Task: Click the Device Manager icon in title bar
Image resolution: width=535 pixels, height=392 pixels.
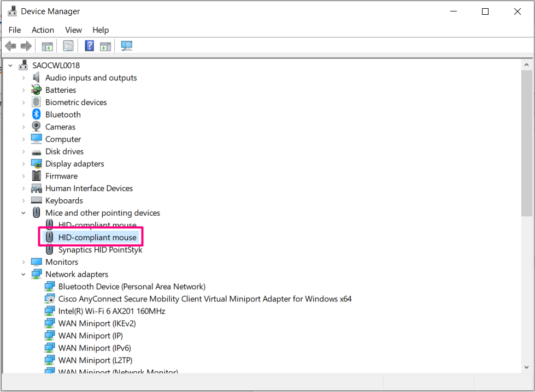Action: (11, 10)
